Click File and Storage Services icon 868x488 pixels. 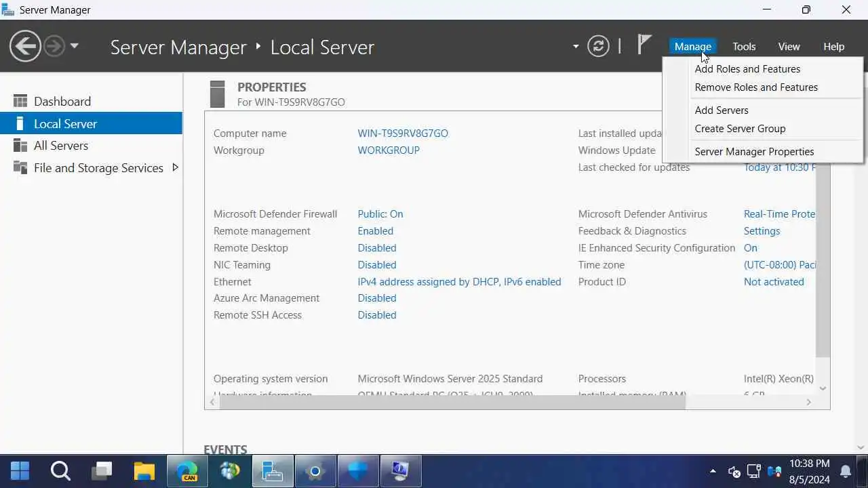coord(20,167)
